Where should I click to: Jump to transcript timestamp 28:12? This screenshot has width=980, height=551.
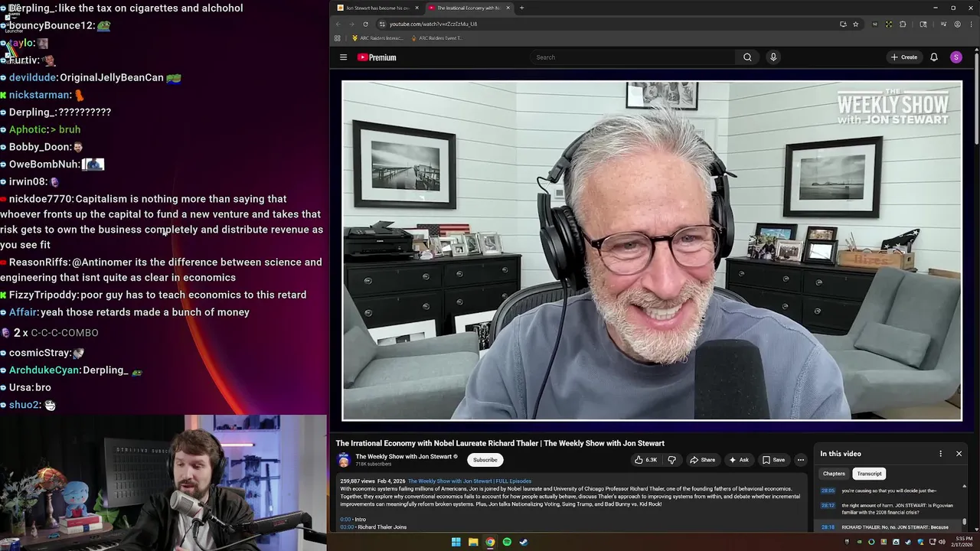(x=828, y=505)
